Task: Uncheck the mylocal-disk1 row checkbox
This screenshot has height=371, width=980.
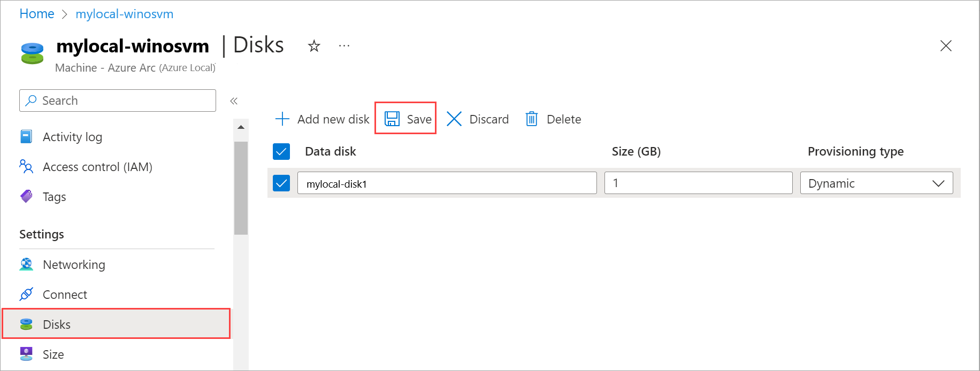Action: click(281, 183)
